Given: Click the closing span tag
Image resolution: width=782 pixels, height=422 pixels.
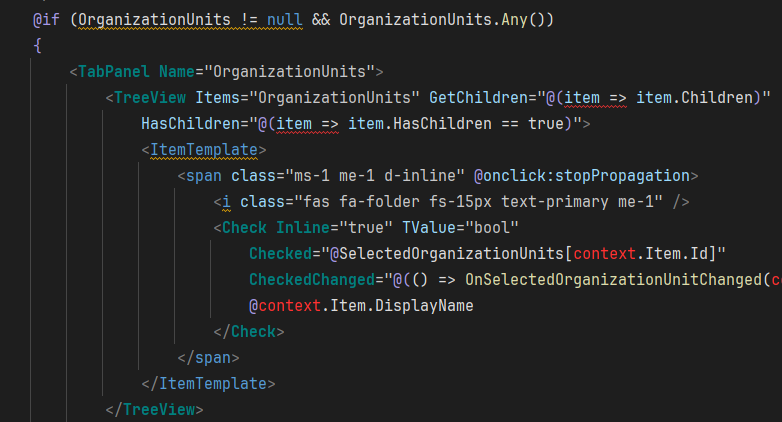Looking at the screenshot, I should point(209,357).
